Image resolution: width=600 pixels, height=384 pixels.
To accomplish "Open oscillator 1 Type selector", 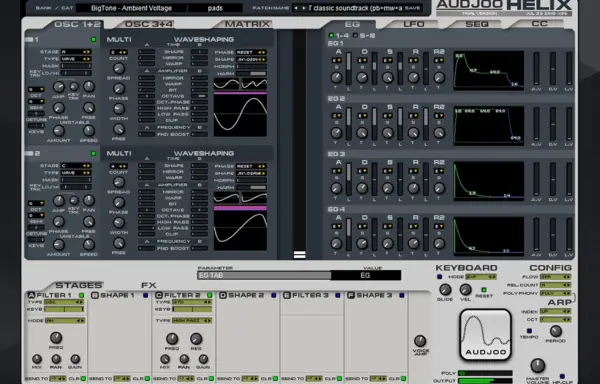I will 76,59.
